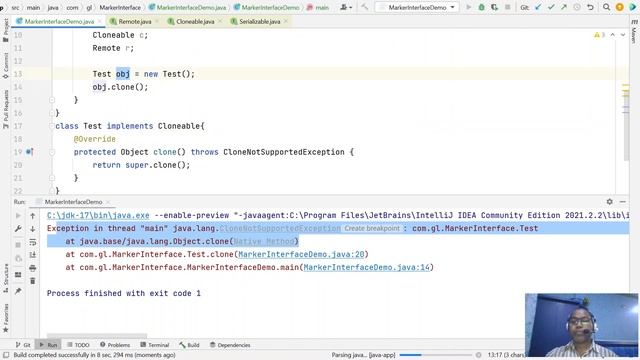Click the Parsing java progress bar

(x=435, y=355)
